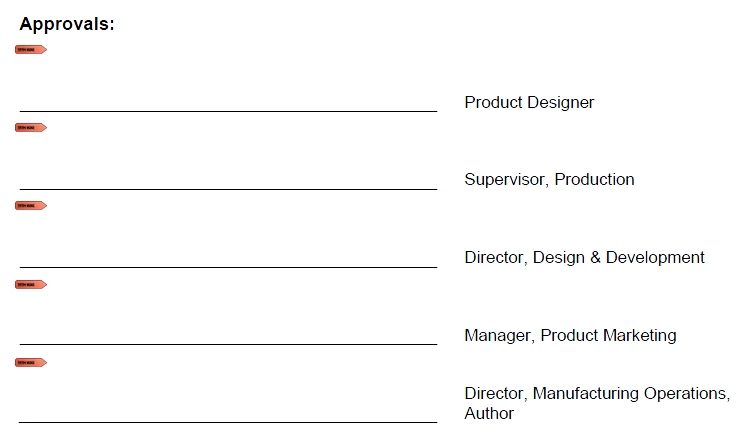The width and height of the screenshot is (739, 436).
Task: Click Director, Manufacturing Operations signature line
Action: tap(229, 422)
